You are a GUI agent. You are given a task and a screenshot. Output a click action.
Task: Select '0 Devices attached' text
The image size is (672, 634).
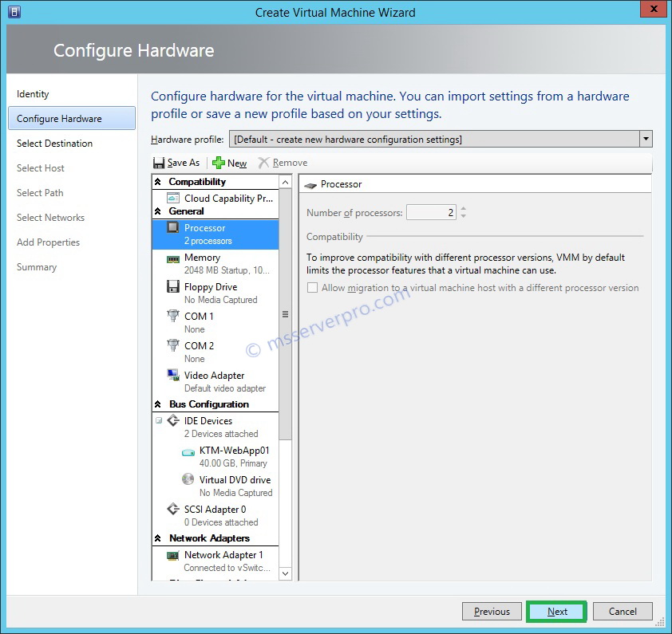point(221,522)
